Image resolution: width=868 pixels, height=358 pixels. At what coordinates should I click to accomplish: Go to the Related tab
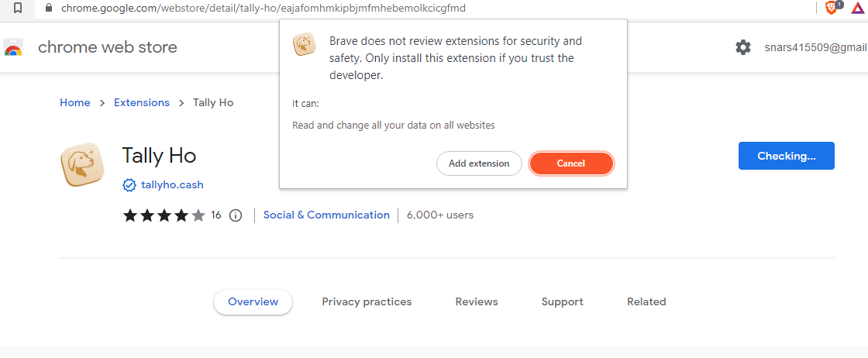(x=646, y=302)
